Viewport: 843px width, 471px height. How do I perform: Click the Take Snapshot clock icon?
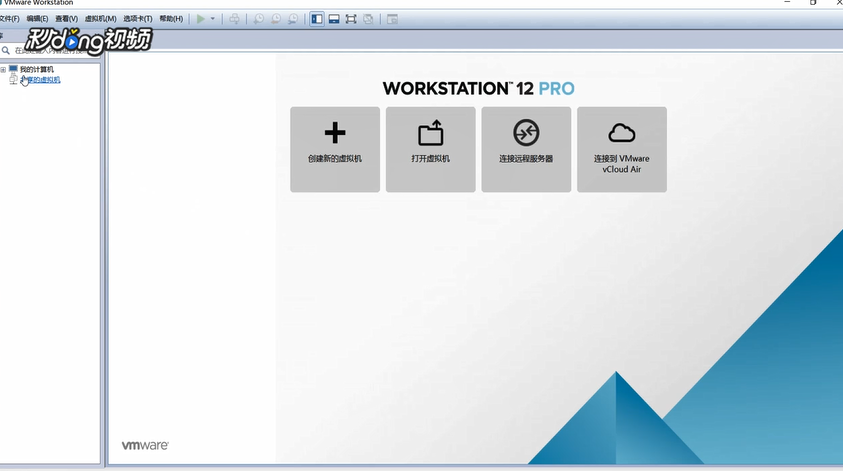click(259, 19)
